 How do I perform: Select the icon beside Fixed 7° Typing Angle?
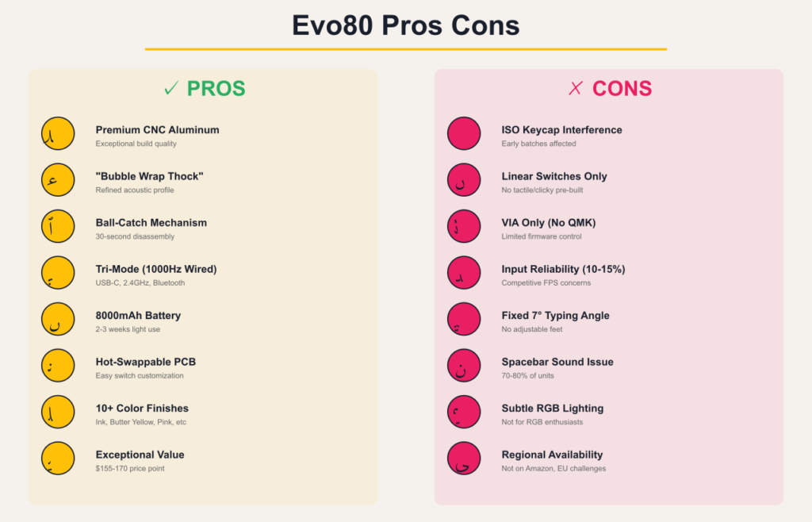click(x=464, y=320)
